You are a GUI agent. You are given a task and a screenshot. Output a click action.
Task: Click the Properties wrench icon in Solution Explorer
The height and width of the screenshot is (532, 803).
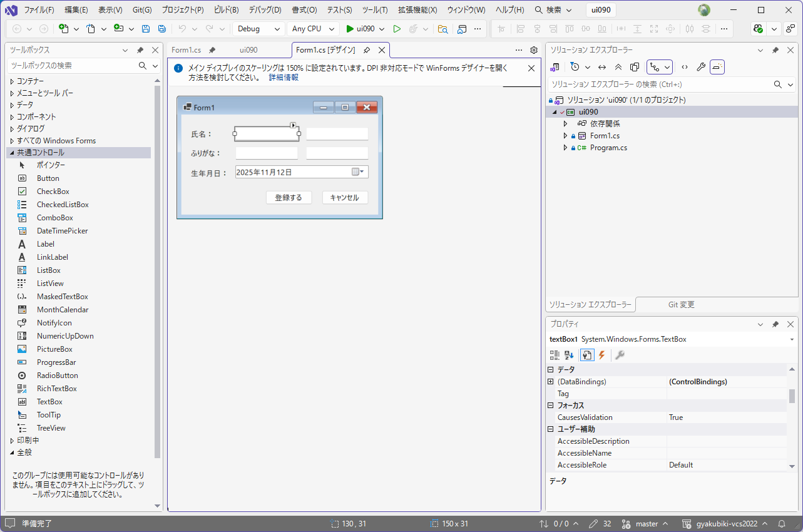701,67
